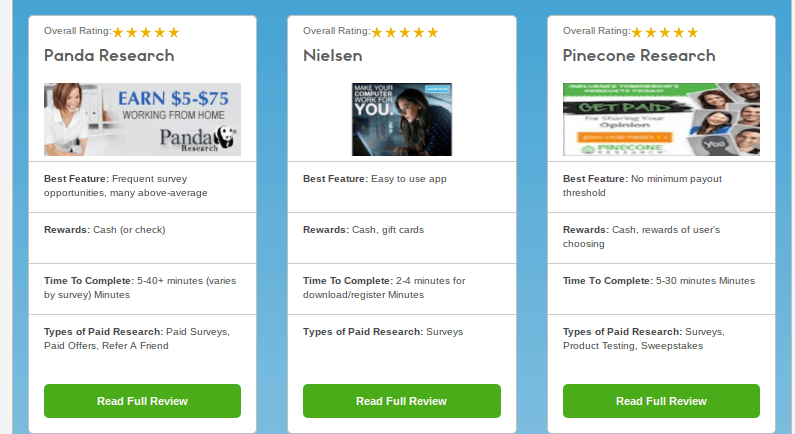795x434 pixels.
Task: Click the Nielsen Read Full Review button
Action: [402, 401]
